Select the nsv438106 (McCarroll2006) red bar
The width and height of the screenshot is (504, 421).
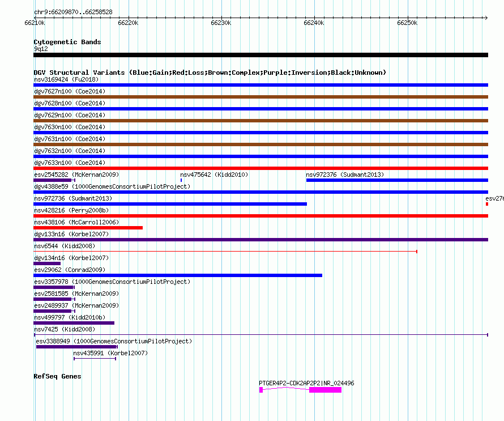click(x=88, y=228)
